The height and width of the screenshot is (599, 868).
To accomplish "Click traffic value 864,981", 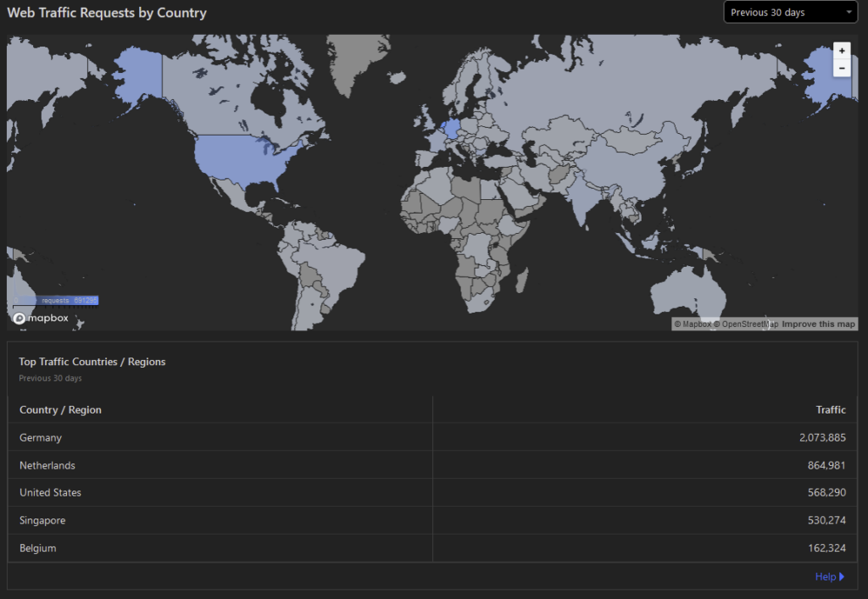I will (x=826, y=465).
